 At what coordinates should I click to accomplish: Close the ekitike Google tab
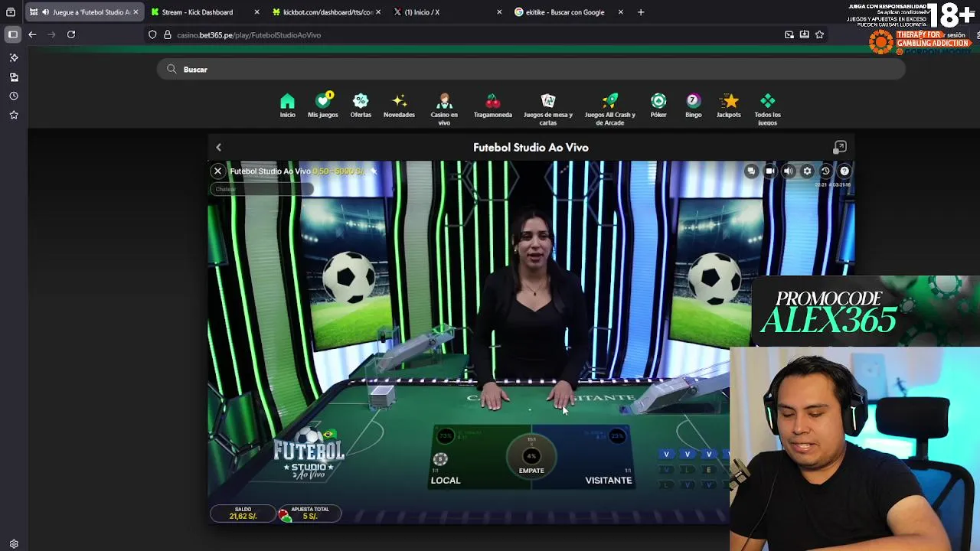(620, 12)
